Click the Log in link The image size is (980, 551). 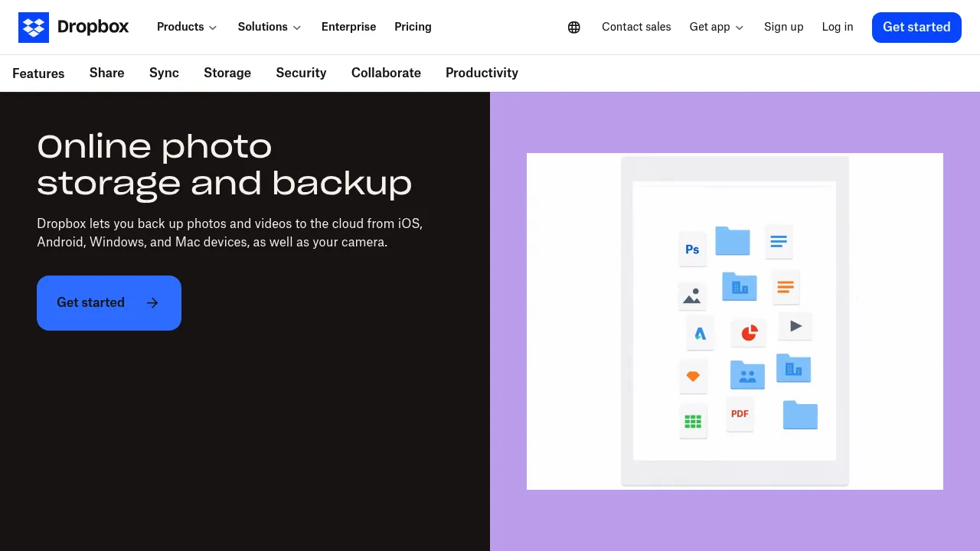click(x=838, y=27)
